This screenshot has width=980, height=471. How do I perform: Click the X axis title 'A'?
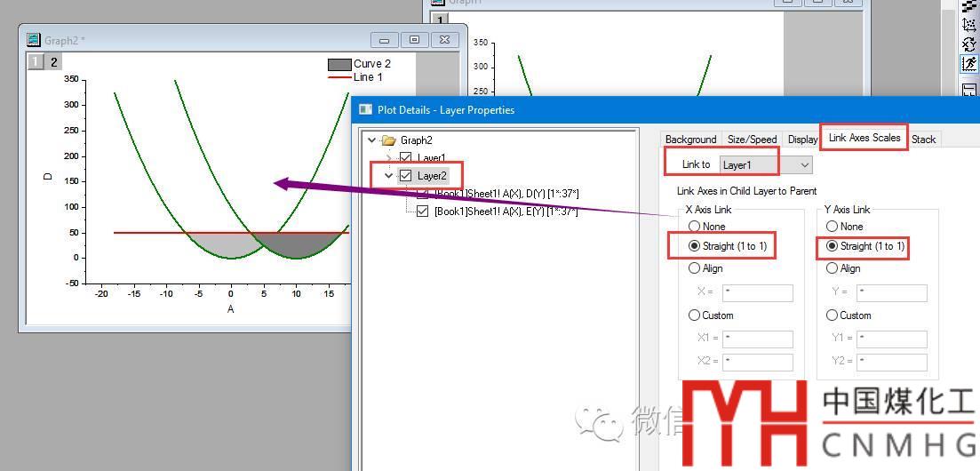231,309
